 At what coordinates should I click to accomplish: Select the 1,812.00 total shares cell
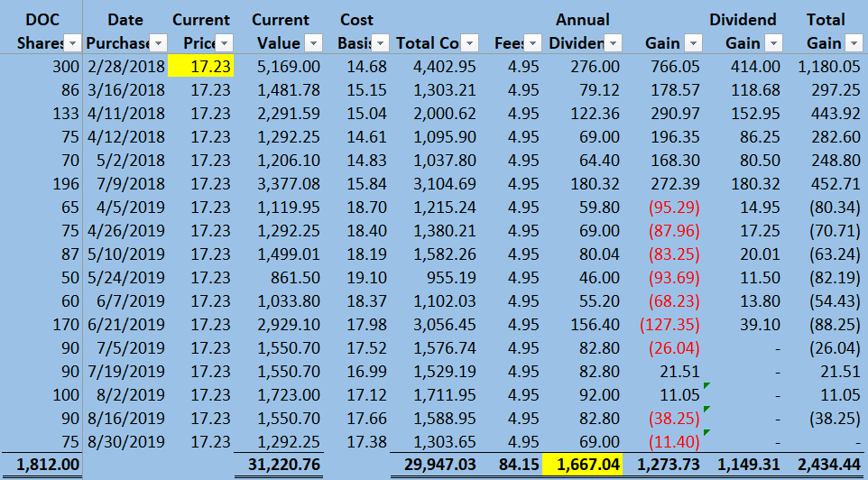click(x=42, y=464)
